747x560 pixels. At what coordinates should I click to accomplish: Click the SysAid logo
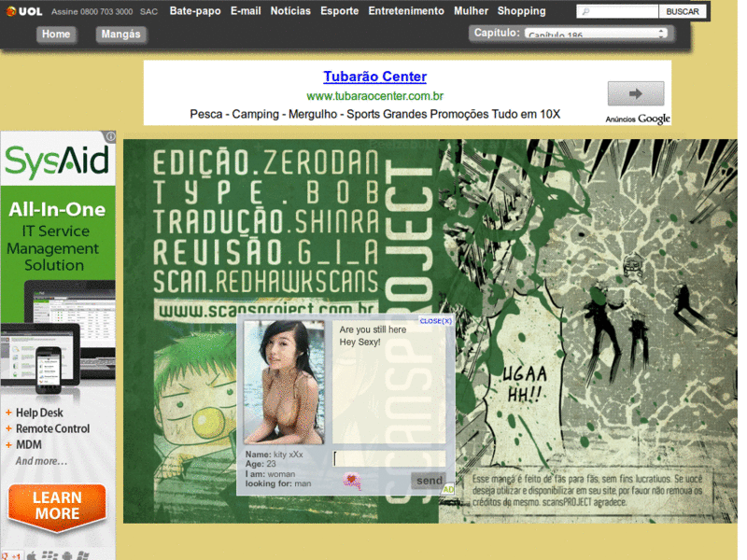click(x=57, y=161)
